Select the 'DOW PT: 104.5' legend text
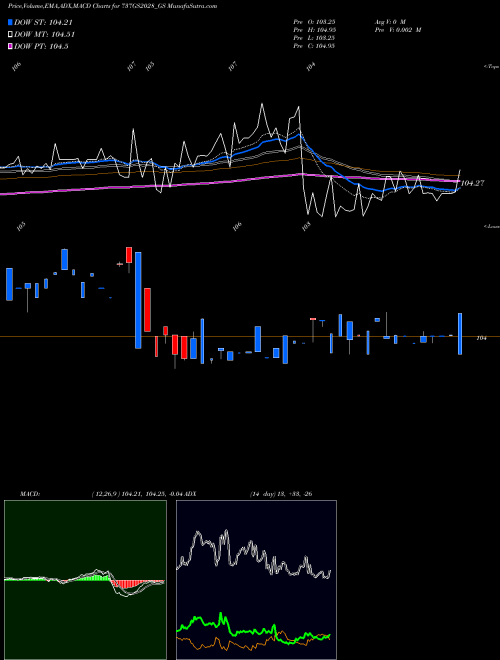 pos(41,46)
